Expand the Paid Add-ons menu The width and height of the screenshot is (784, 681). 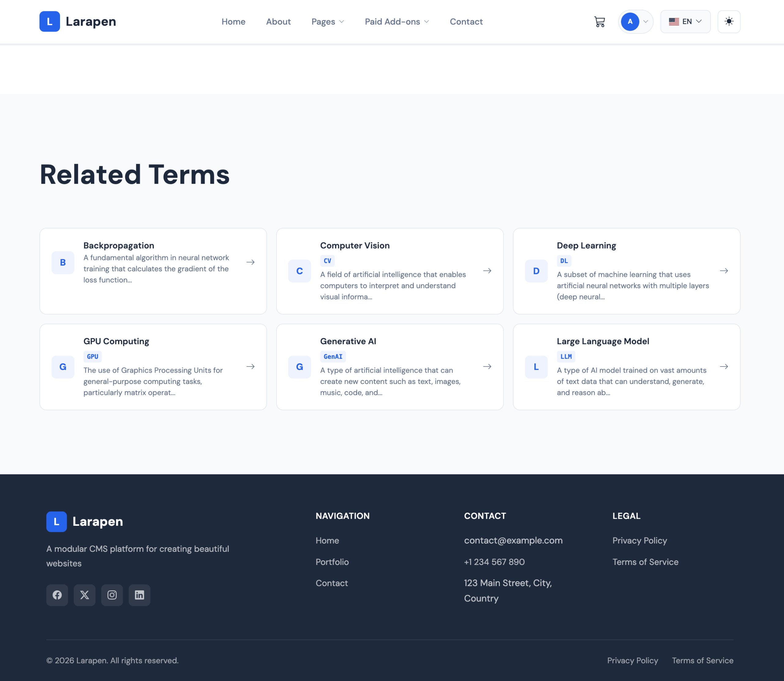pyautogui.click(x=397, y=22)
